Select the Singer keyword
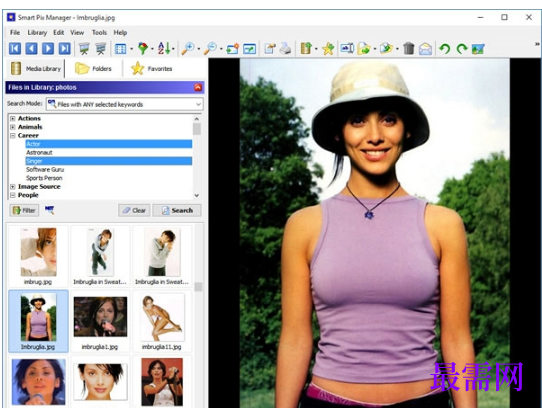The image size is (542, 408). click(109, 161)
